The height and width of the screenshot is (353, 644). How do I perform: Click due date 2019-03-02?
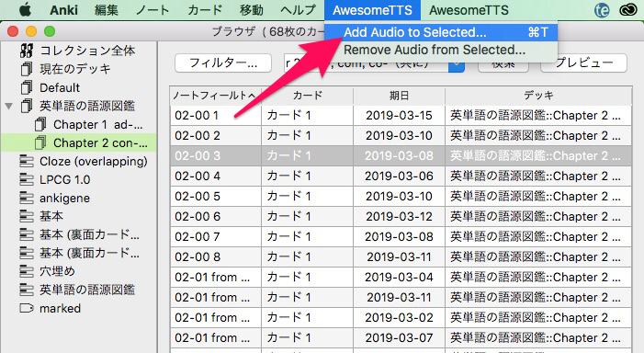[x=399, y=318]
